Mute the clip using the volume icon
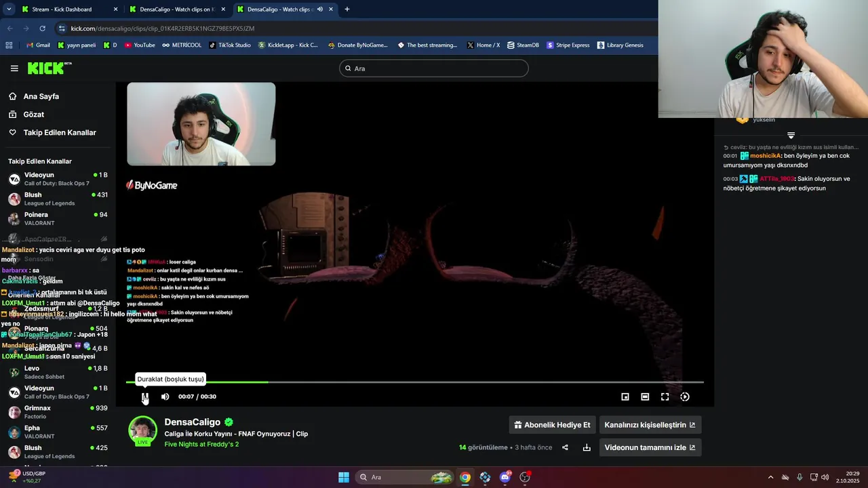This screenshot has width=868, height=488. click(165, 396)
